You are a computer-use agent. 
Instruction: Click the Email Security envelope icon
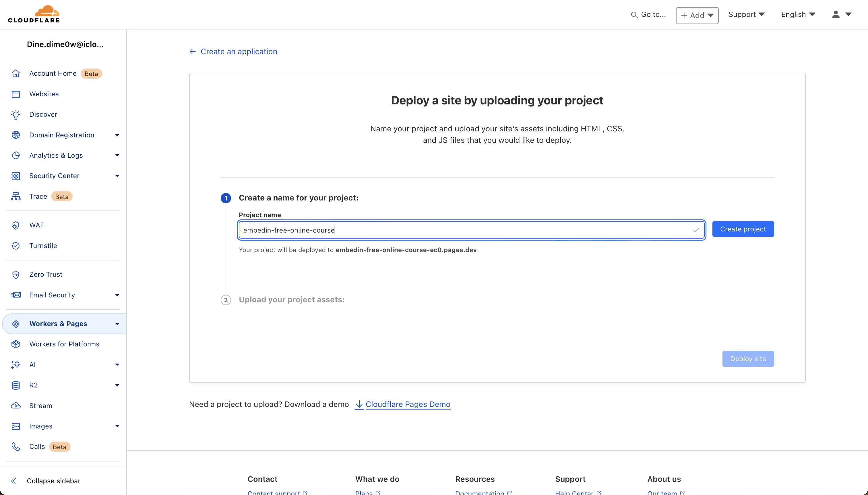[x=16, y=295]
